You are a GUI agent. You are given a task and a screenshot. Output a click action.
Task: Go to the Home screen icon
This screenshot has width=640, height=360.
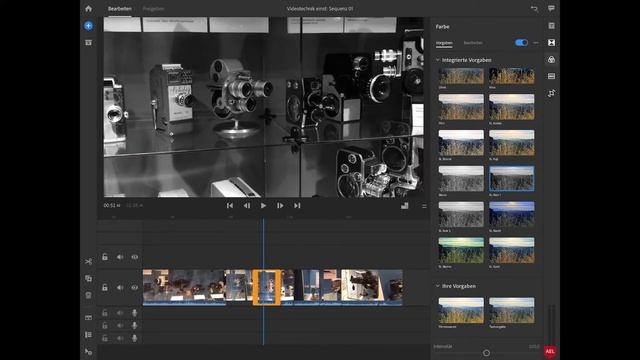click(x=89, y=9)
